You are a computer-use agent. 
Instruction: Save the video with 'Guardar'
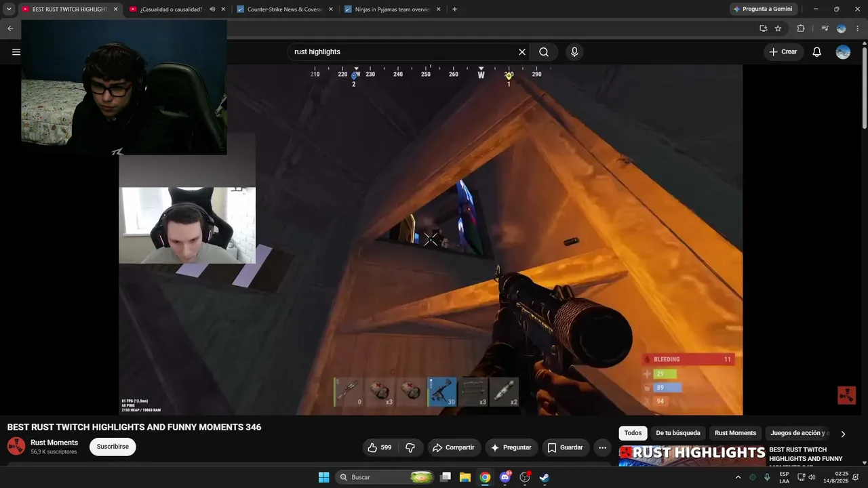point(565,447)
